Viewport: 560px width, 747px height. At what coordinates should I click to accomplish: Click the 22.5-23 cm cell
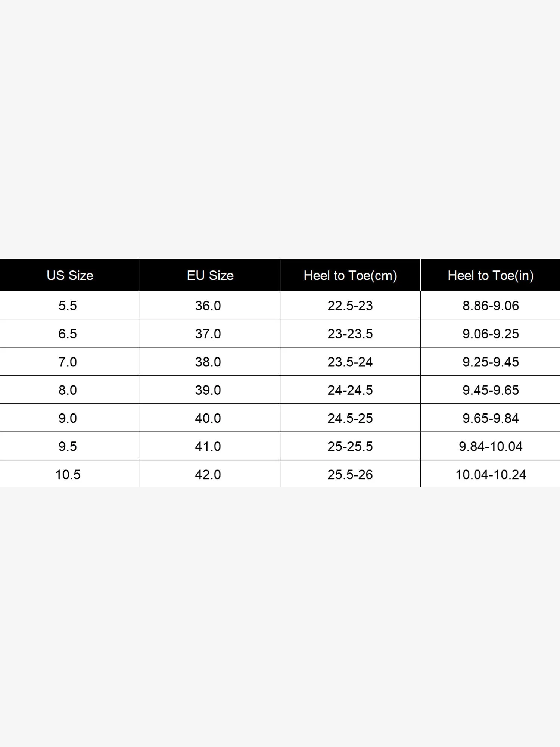click(350, 306)
